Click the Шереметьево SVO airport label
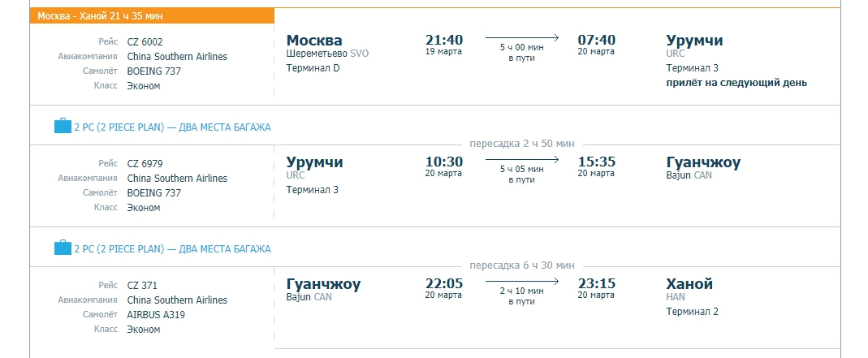This screenshot has width=868, height=358. pos(327,54)
